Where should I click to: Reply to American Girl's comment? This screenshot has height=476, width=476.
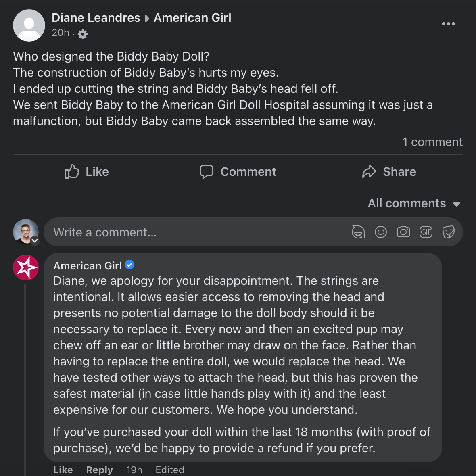pos(99,470)
